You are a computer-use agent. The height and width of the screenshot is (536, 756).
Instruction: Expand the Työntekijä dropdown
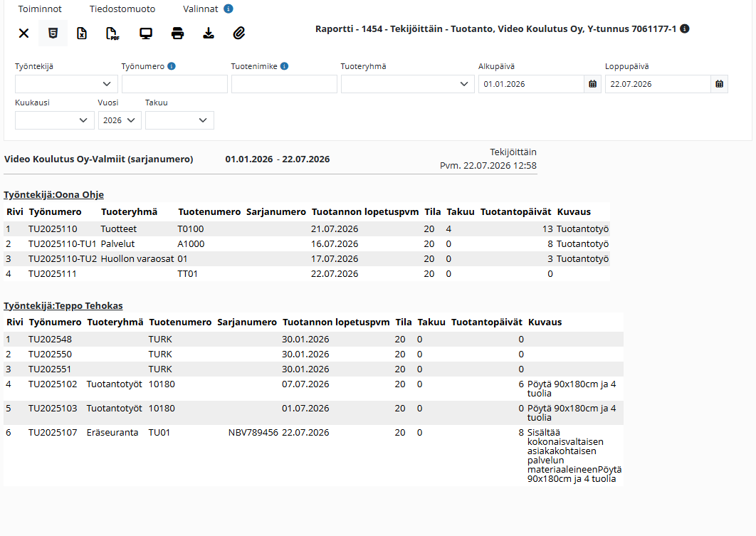click(66, 84)
